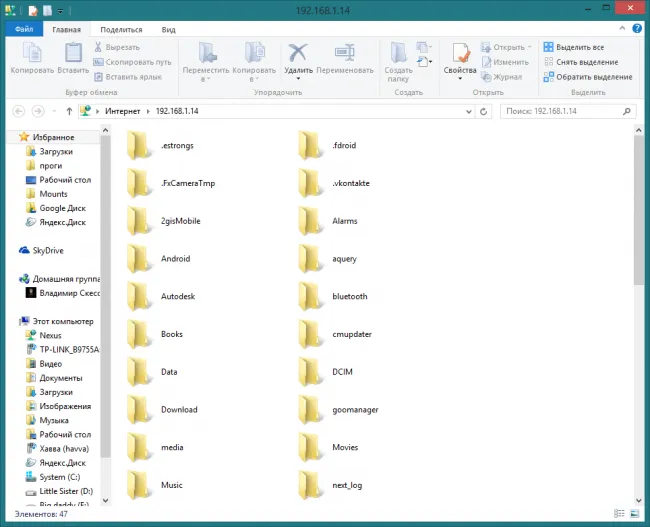Open the Переместить в dropdown
Screen dimensions: 650x527
click(206, 62)
